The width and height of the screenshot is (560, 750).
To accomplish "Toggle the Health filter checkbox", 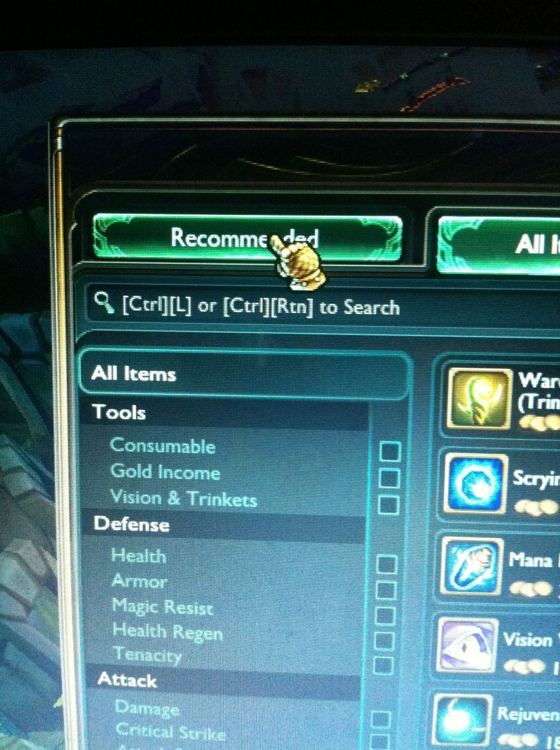I will [x=387, y=565].
